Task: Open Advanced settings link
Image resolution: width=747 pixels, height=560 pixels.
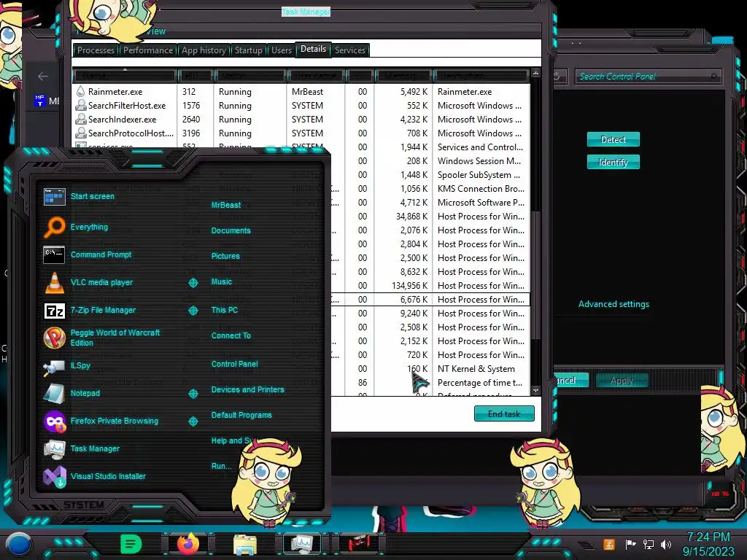Action: point(614,304)
